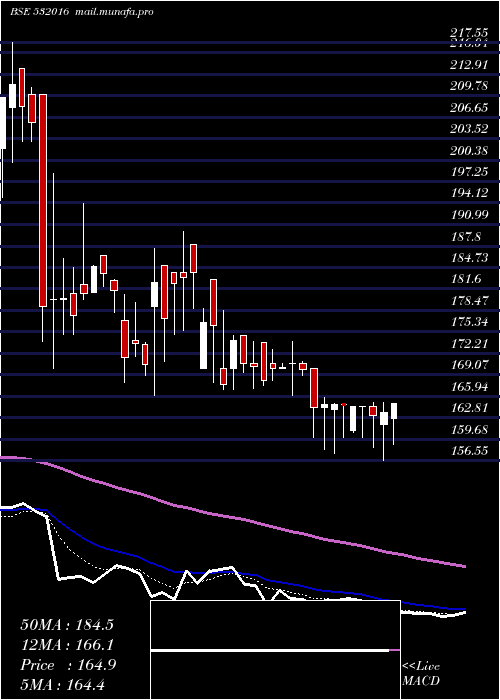The image size is (500, 700).
Task: Click the tall red candlestick dropping from 209 to 179
Action: point(42,200)
